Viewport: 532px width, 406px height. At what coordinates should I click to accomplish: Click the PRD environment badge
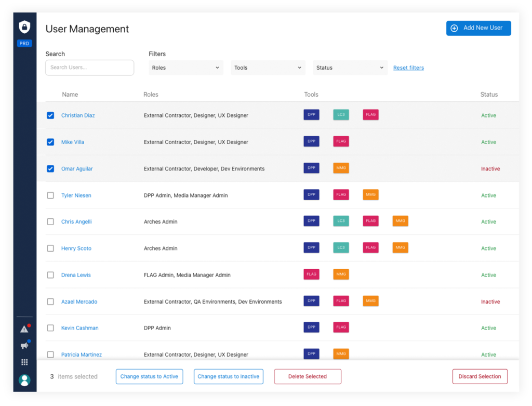click(x=24, y=44)
